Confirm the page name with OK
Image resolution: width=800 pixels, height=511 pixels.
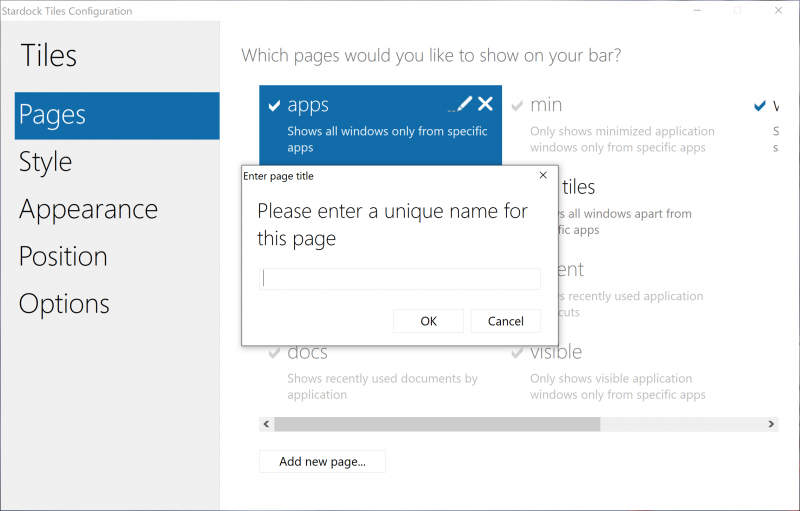pos(429,321)
